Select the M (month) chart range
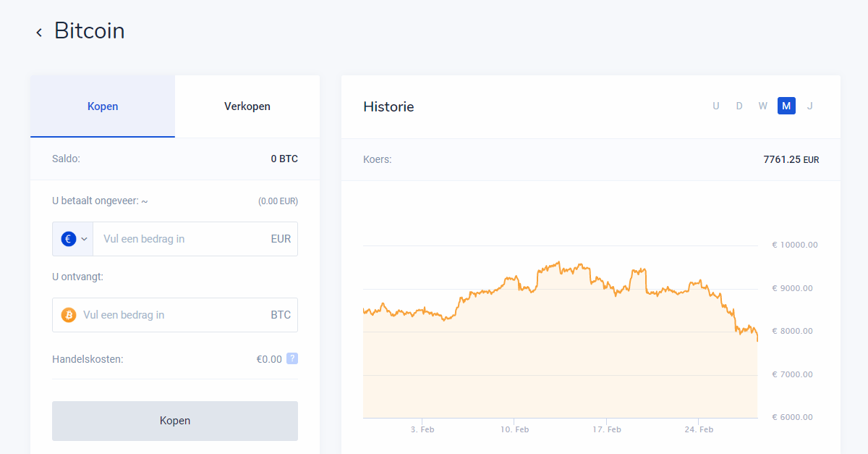Image resolution: width=868 pixels, height=454 pixels. (x=786, y=106)
